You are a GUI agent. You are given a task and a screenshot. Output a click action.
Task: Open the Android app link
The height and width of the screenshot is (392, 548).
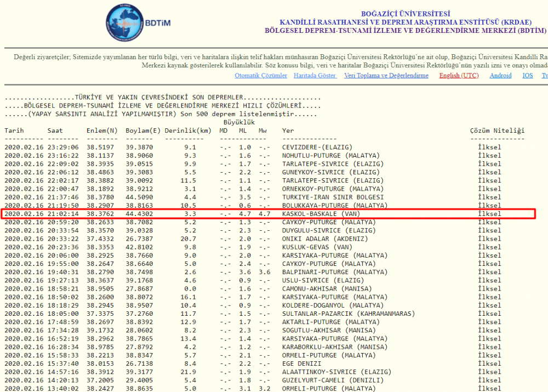coord(500,76)
